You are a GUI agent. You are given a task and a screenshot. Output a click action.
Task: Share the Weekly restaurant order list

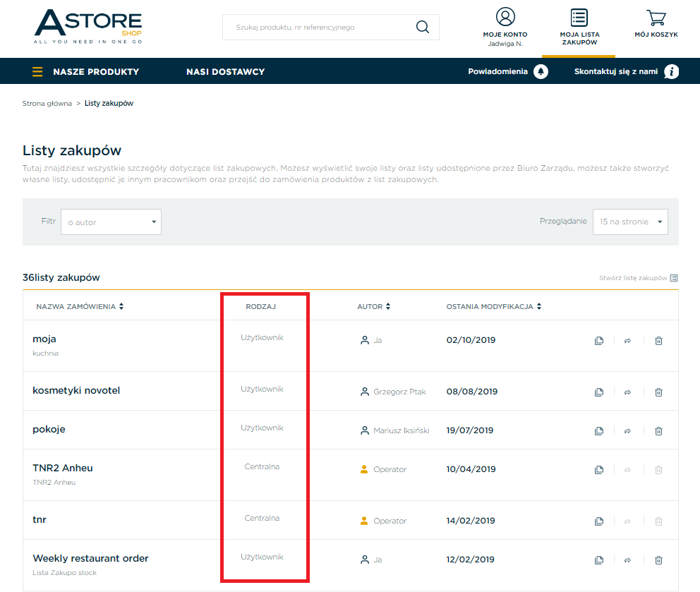coord(628,560)
